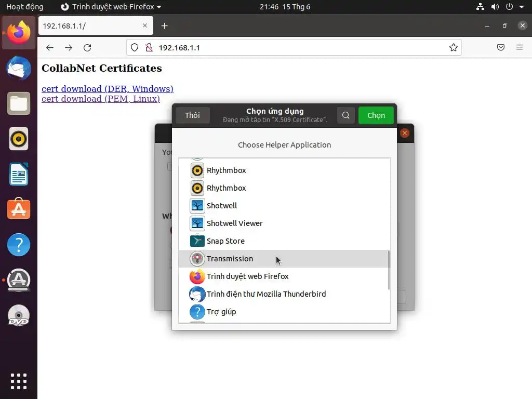Image resolution: width=532 pixels, height=399 pixels.
Task: Select Trình điện thư Mozilla Thunderbird entry
Action: tap(284, 294)
